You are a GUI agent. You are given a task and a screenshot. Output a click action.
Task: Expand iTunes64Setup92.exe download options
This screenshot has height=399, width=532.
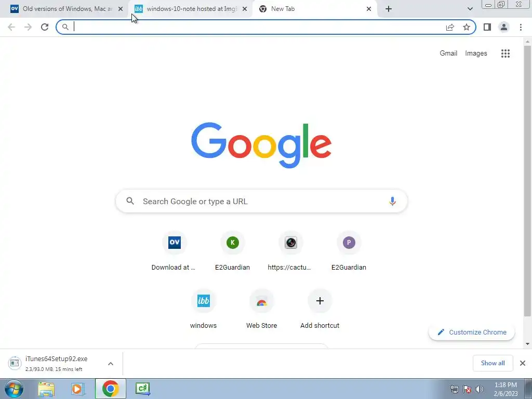[111, 364]
